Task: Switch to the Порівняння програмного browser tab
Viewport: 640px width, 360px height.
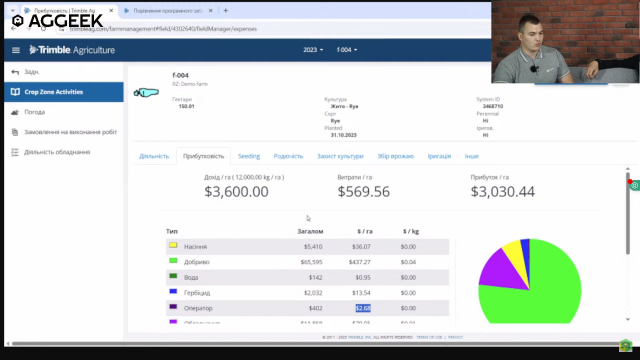Action: (168, 11)
